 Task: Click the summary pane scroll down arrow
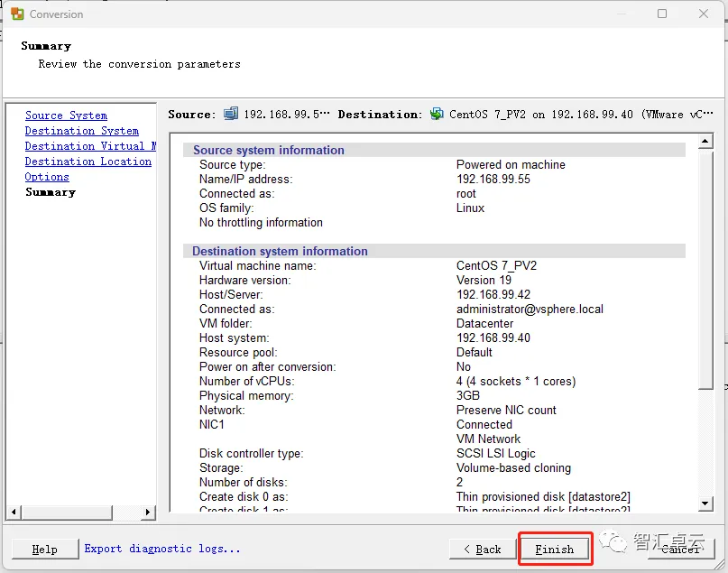click(x=705, y=504)
